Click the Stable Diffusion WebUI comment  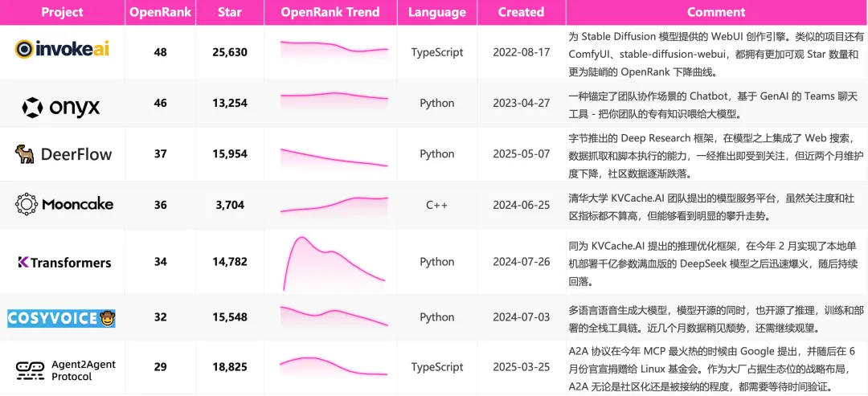click(x=716, y=54)
